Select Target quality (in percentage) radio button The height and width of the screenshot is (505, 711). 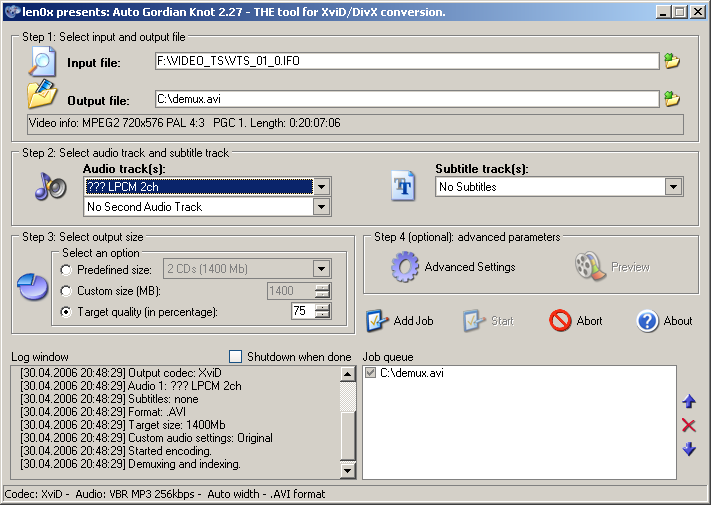pyautogui.click(x=66, y=312)
